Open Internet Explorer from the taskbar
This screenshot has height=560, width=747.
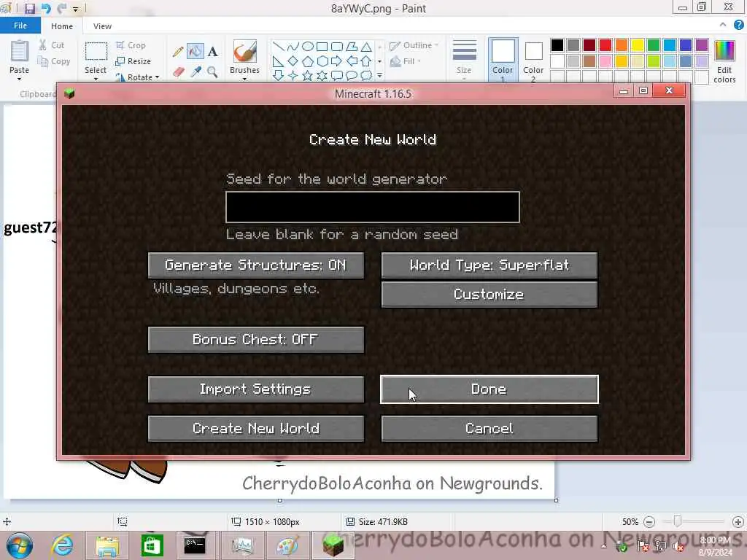(63, 545)
